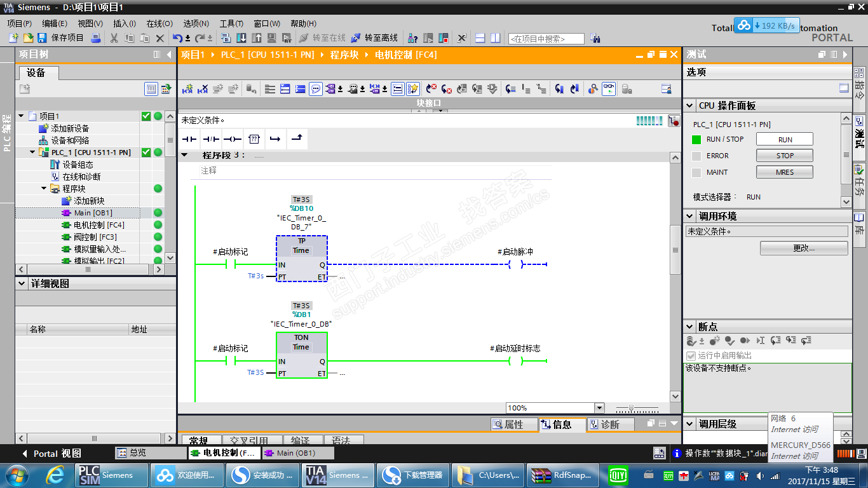The image size is (868, 488).
Task: Click in the project search field
Action: pos(546,39)
